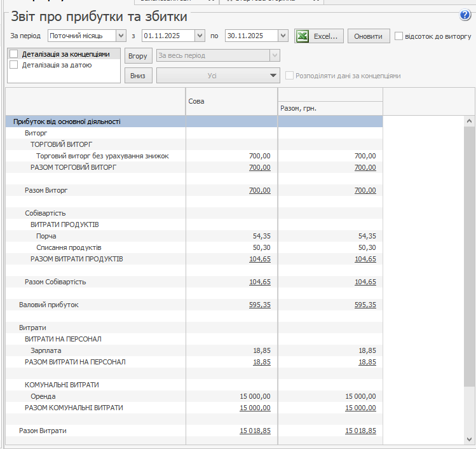Viewport: 476px width, 449px height.
Task: Expand the start date 01.11.2025 calendar dropdown
Action: click(x=200, y=36)
